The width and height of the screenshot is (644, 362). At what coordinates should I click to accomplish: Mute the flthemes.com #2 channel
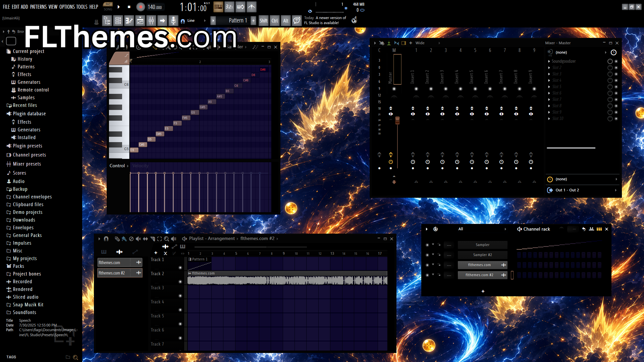tap(427, 275)
